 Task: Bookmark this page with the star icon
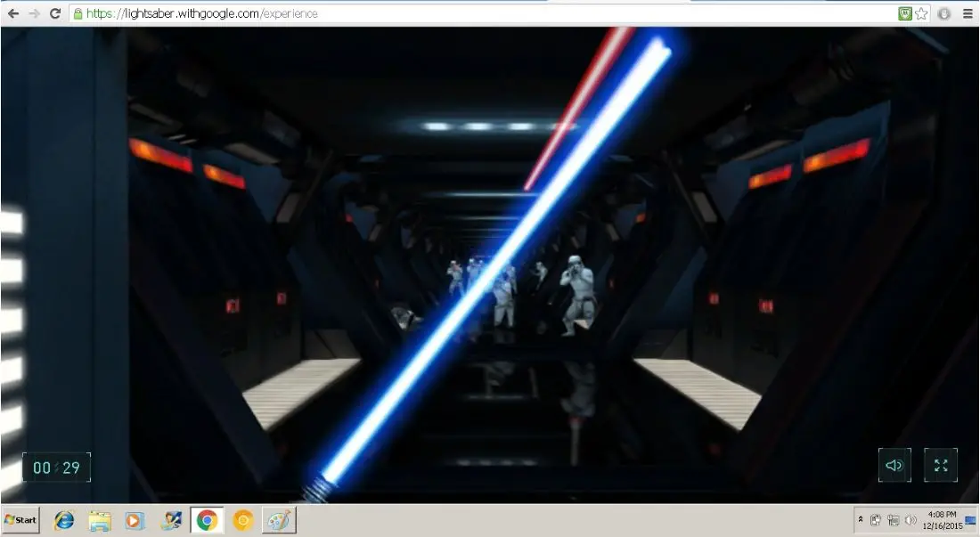click(x=921, y=13)
